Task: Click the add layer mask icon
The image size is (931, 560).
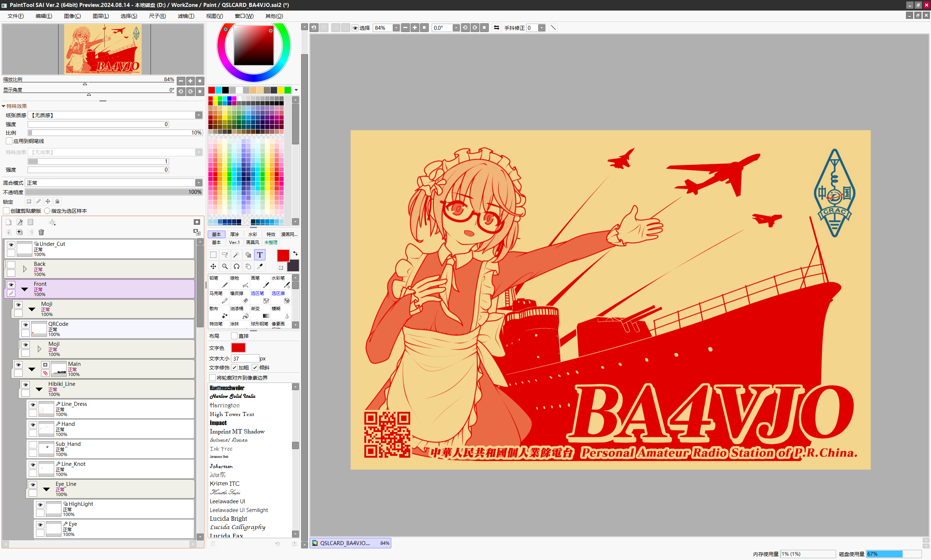Action: click(x=197, y=222)
